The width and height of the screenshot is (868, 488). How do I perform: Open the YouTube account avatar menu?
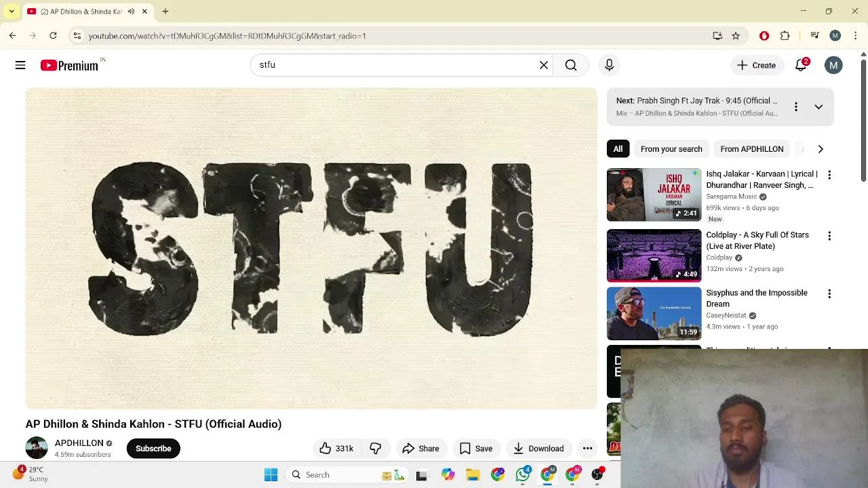pyautogui.click(x=833, y=65)
